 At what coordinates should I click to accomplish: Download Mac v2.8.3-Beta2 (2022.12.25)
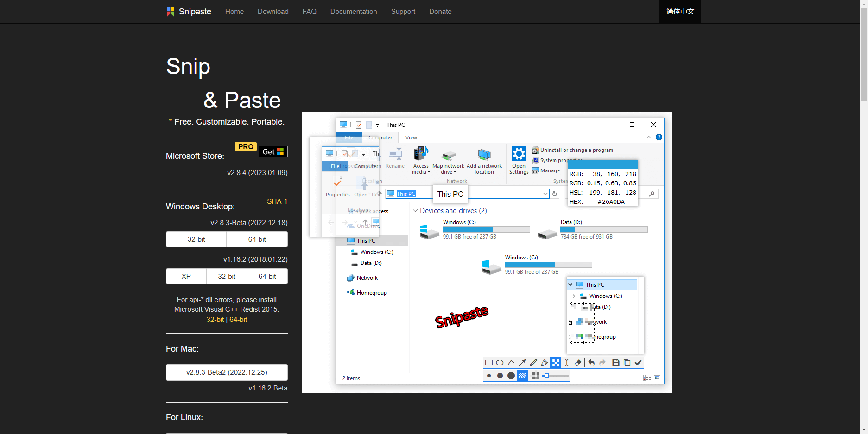[227, 372]
